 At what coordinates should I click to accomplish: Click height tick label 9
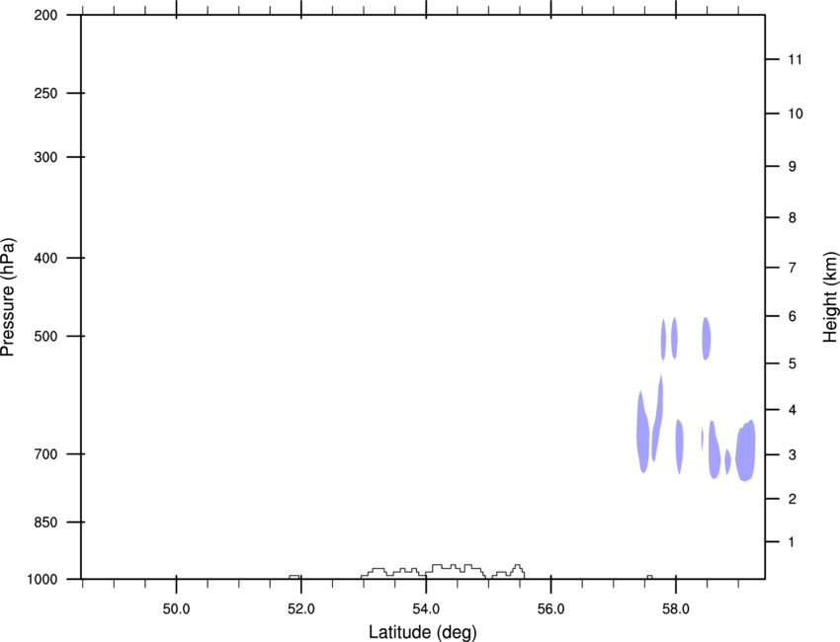[793, 167]
